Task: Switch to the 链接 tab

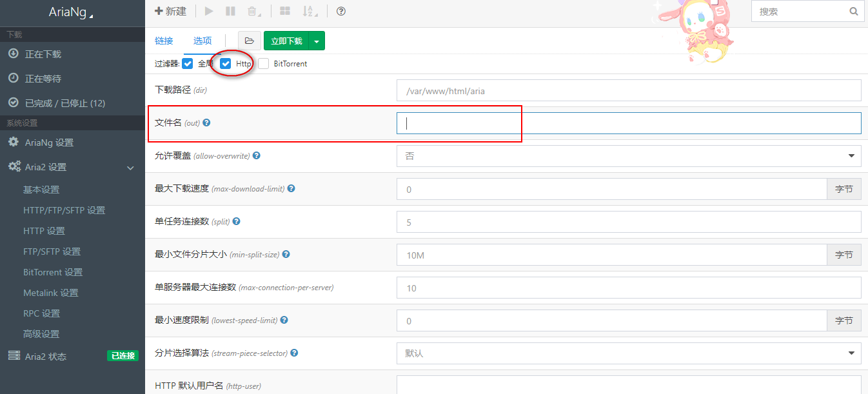Action: click(x=164, y=41)
